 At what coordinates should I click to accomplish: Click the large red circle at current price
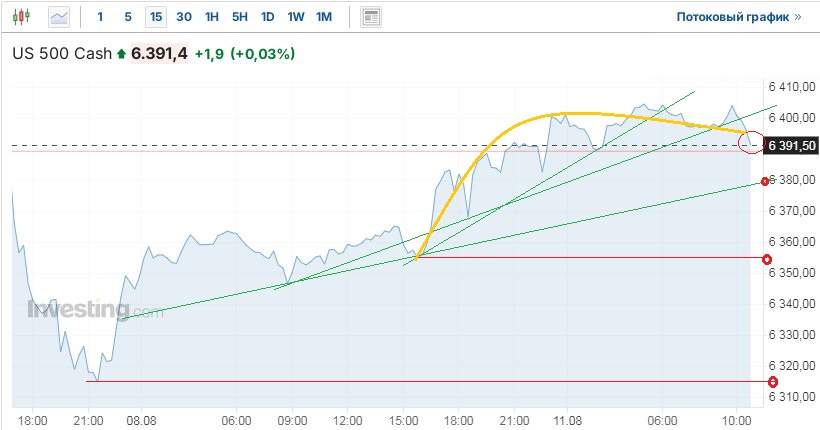click(749, 143)
